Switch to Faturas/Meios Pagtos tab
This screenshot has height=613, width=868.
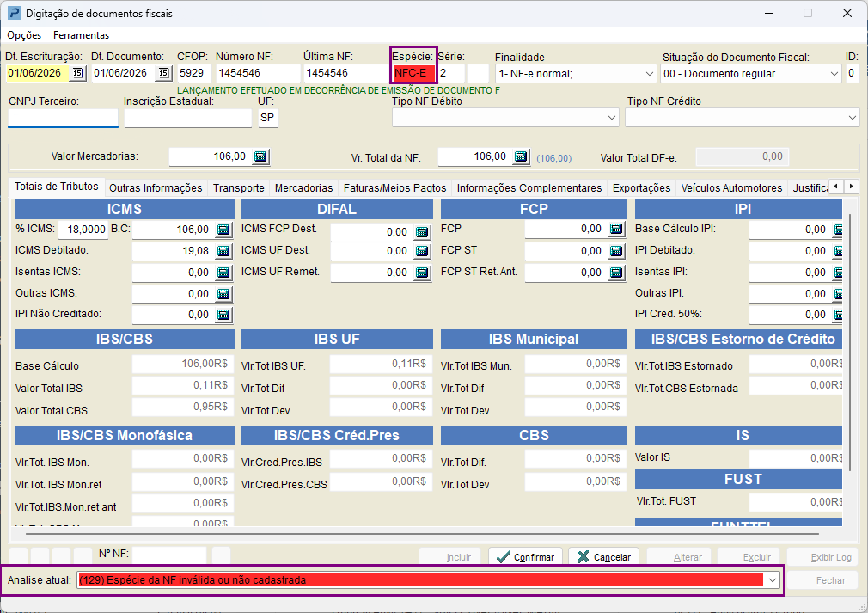coord(394,188)
